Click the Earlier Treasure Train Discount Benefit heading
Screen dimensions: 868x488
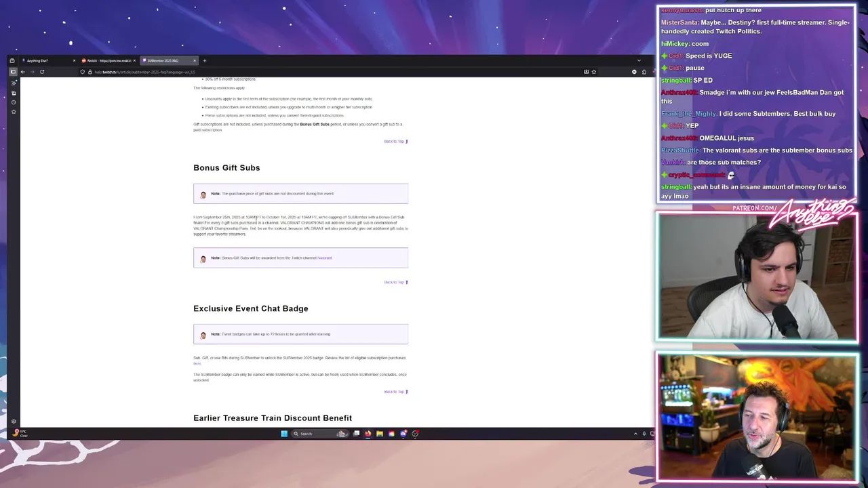tap(273, 418)
